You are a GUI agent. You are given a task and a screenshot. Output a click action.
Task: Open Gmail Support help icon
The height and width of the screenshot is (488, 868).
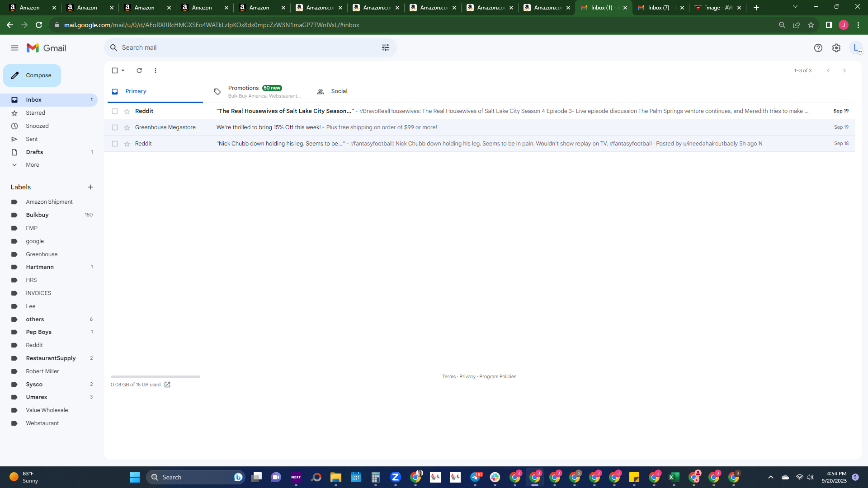click(x=818, y=48)
